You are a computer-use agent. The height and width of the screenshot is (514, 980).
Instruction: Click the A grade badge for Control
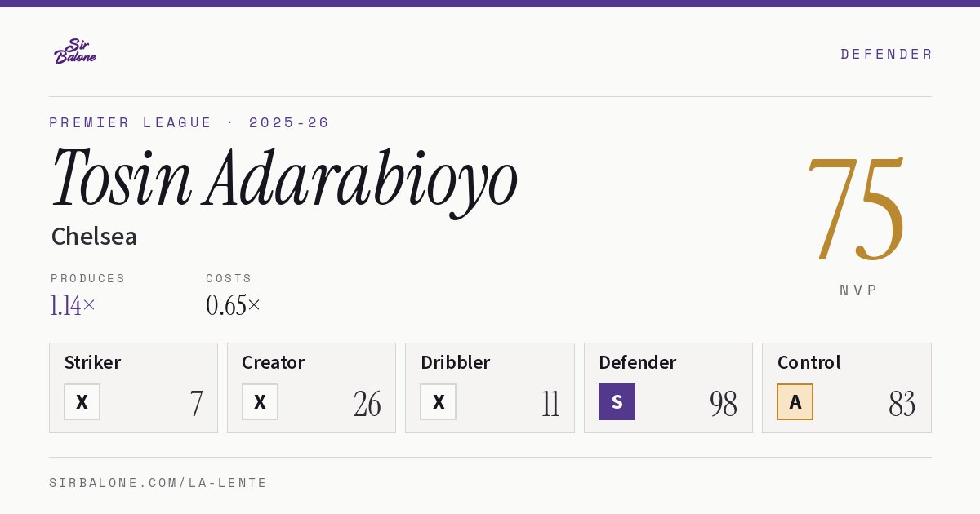(x=795, y=401)
